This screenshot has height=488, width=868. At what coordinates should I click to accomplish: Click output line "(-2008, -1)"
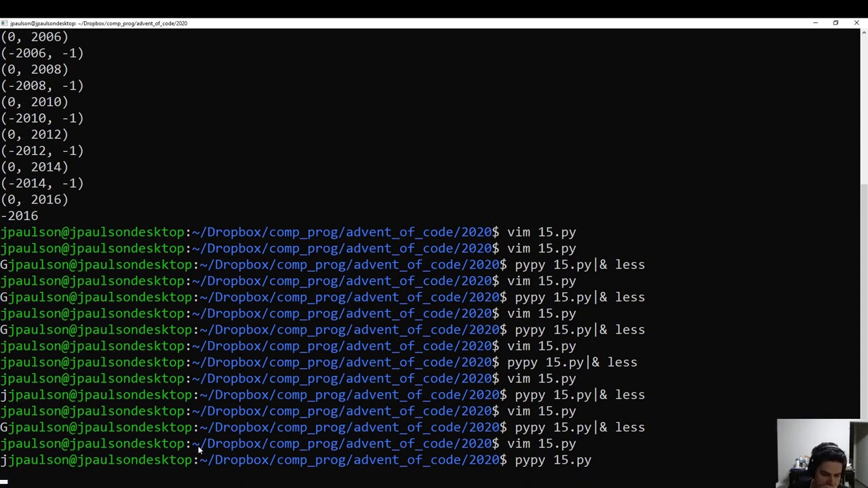click(x=42, y=85)
